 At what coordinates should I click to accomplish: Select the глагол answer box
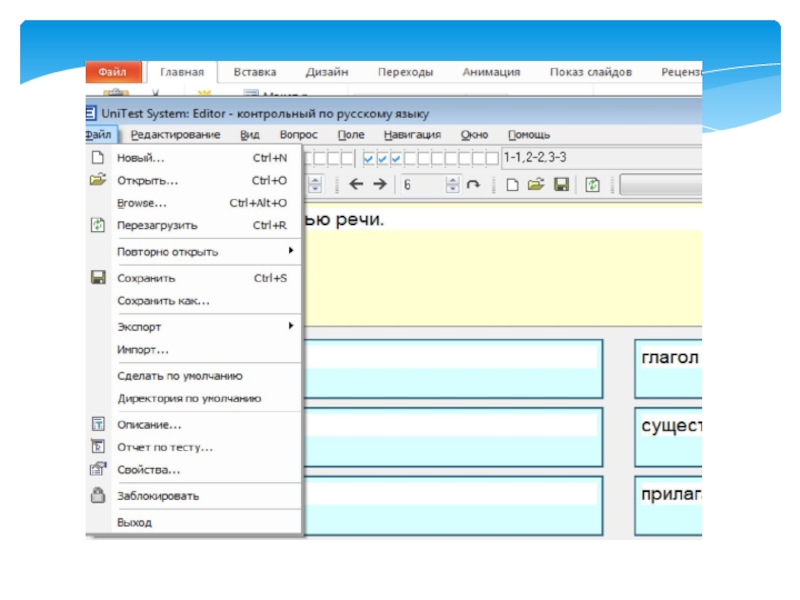(x=669, y=368)
